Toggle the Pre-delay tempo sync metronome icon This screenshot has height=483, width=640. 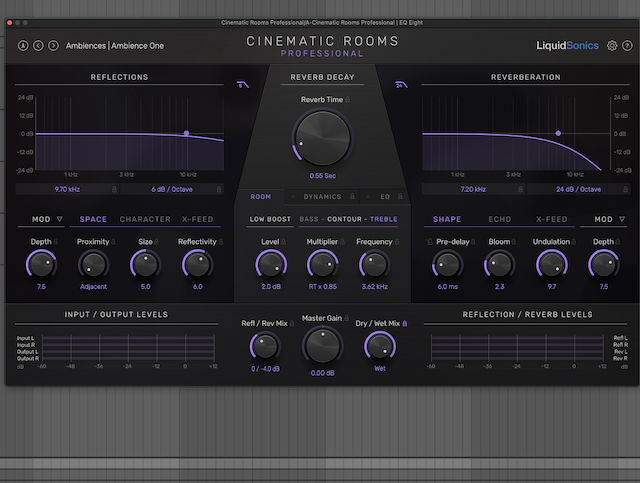click(429, 242)
